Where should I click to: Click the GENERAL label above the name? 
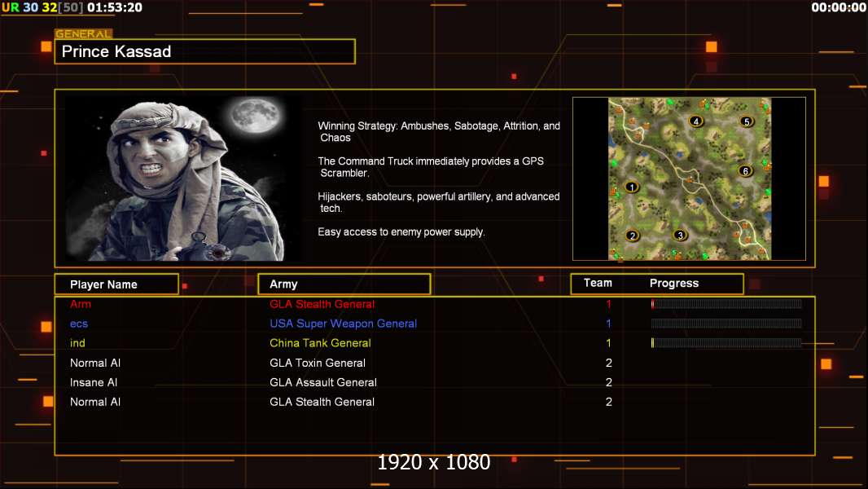(x=84, y=33)
